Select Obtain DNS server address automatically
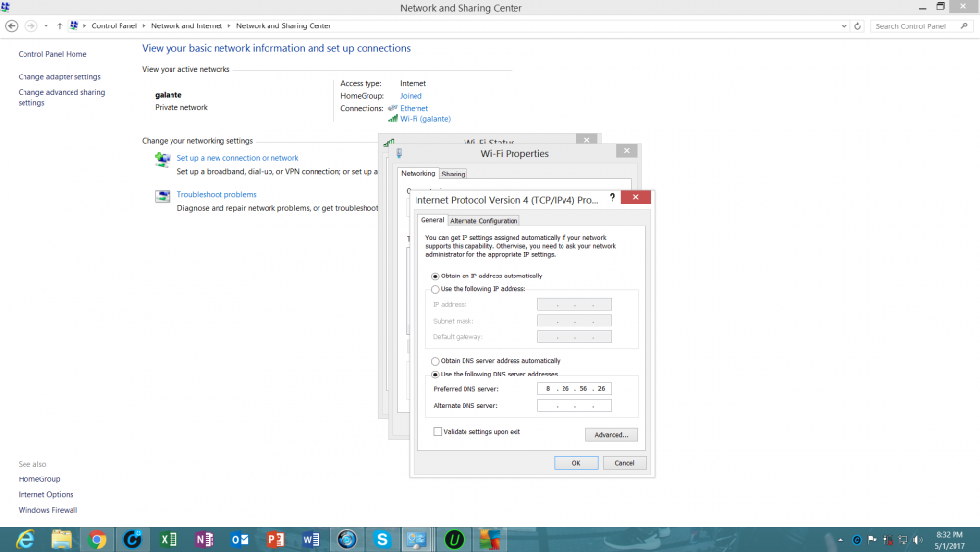Image resolution: width=980 pixels, height=552 pixels. tap(435, 362)
